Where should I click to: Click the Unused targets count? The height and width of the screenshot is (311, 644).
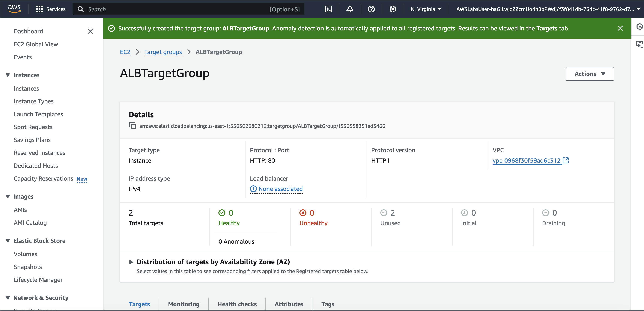click(x=393, y=213)
